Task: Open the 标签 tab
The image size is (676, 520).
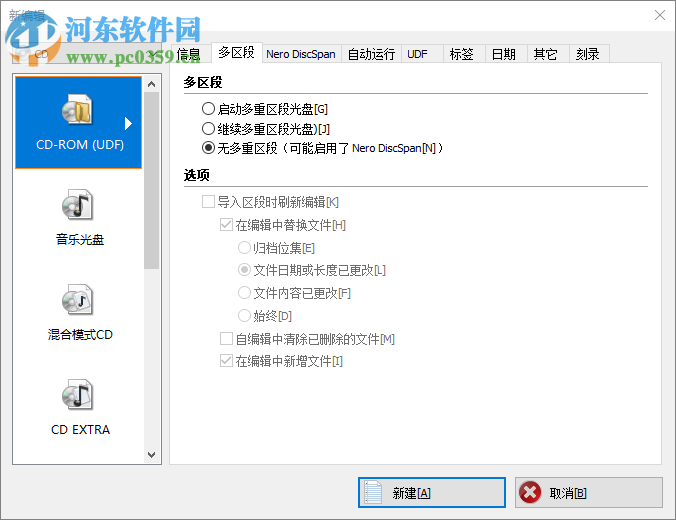Action: coord(464,54)
